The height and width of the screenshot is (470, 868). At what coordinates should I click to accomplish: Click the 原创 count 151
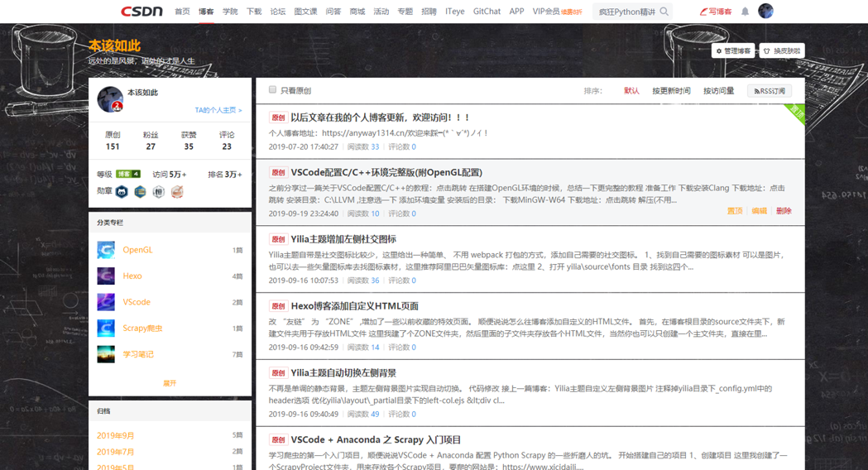pyautogui.click(x=113, y=146)
